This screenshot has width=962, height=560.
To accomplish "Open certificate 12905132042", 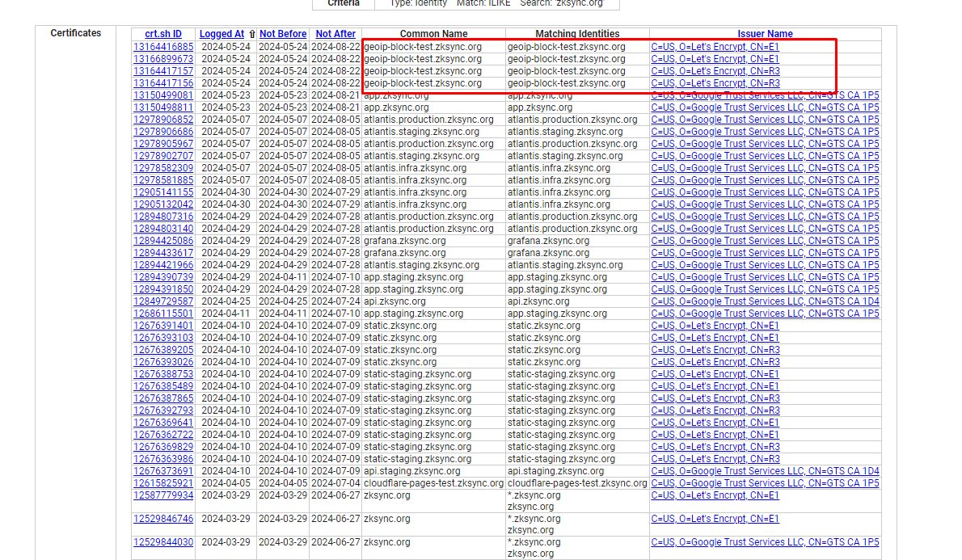I will [163, 204].
